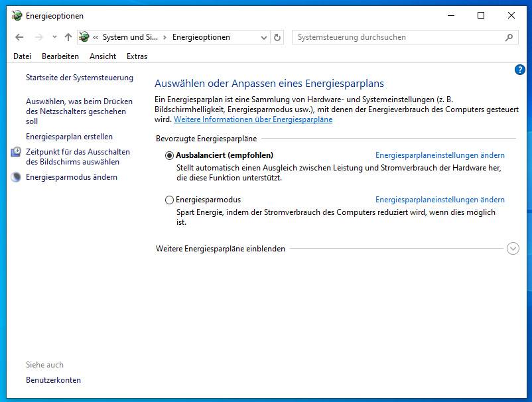Click the up-one-level arrow icon
This screenshot has height=402, width=532.
(68, 38)
